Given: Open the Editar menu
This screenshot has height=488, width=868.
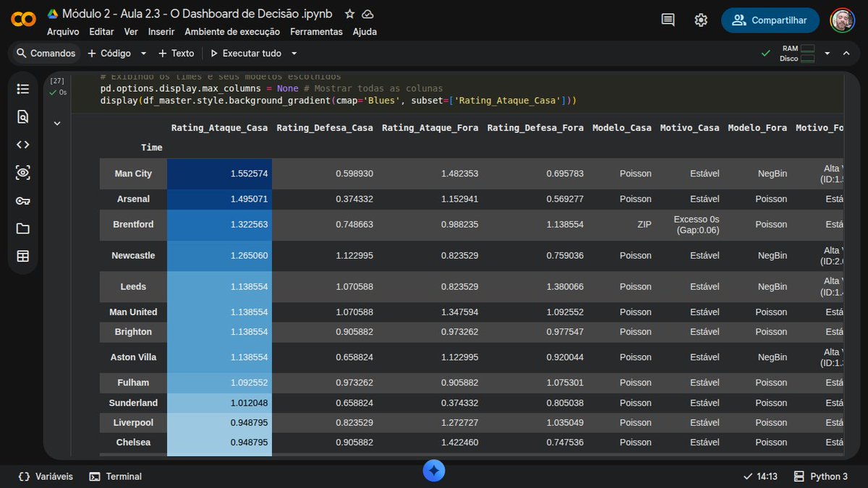Looking at the screenshot, I should (x=101, y=32).
